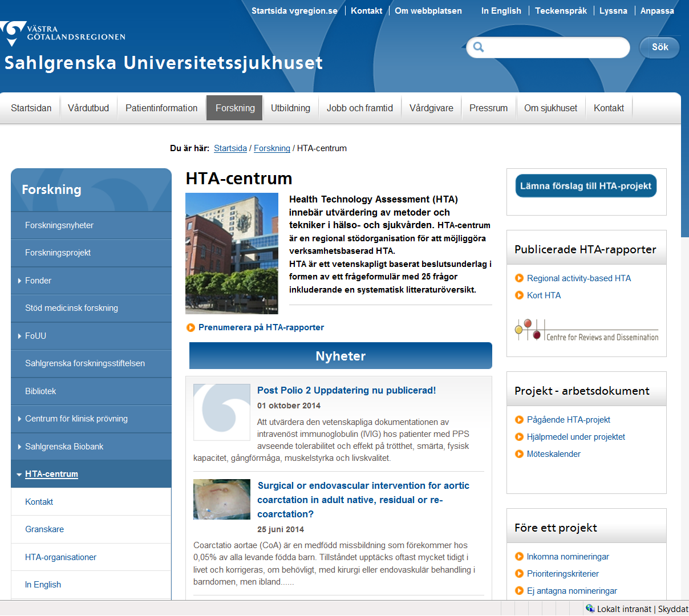Open In English under HTA-centrum sidebar
The width and height of the screenshot is (689, 616).
click(91, 585)
